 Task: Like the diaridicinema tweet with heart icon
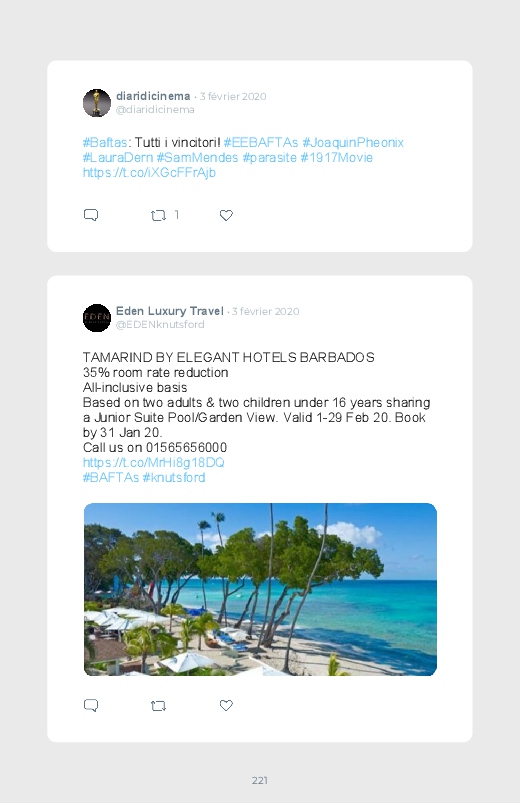[x=226, y=216]
